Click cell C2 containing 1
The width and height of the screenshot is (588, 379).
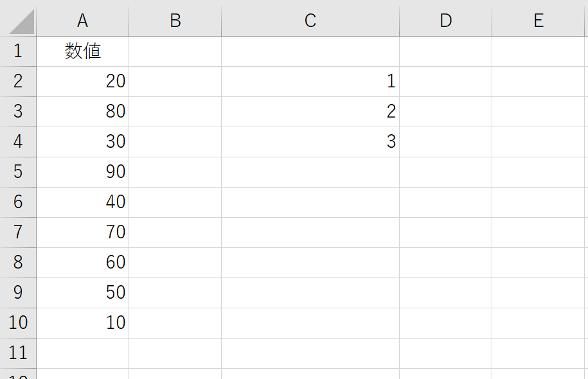point(310,82)
